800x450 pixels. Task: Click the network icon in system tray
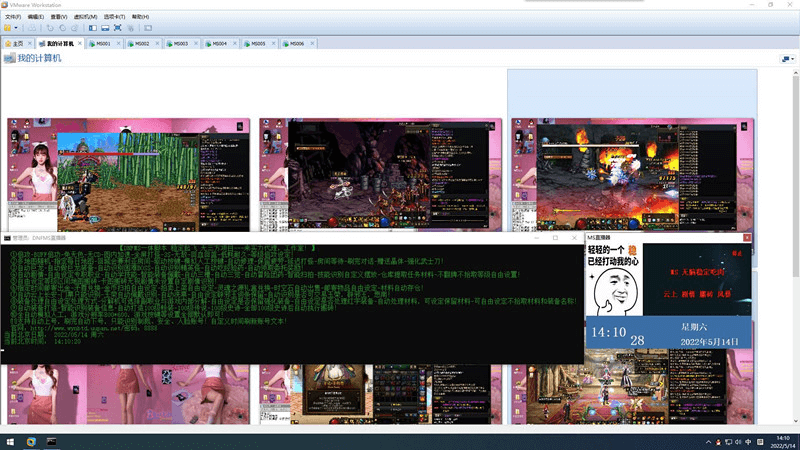click(x=728, y=442)
